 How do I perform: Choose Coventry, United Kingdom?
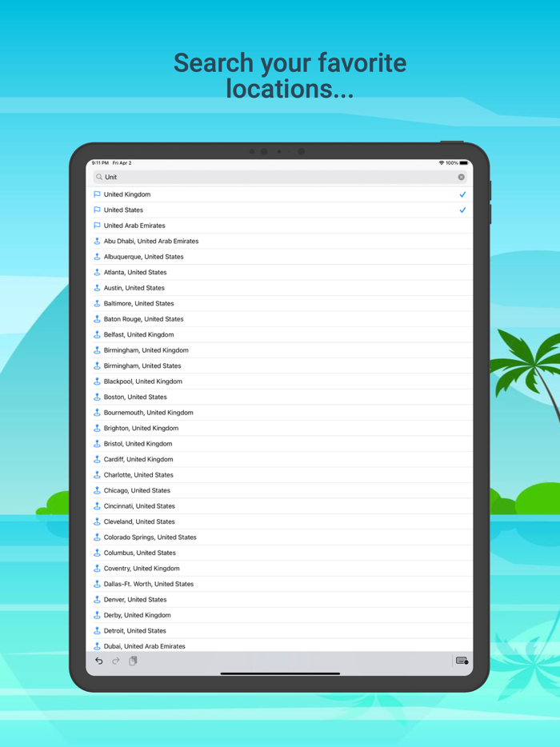pyautogui.click(x=142, y=569)
